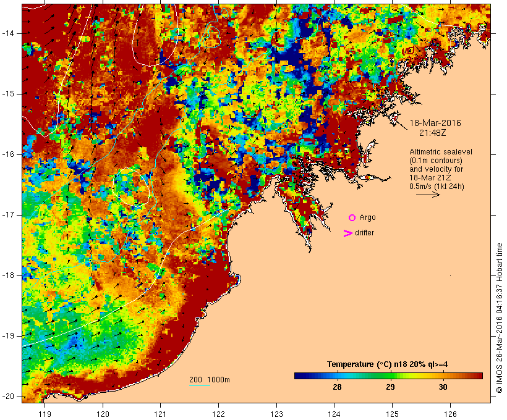
Task: Click latitude axis label -14
Action: pyautogui.click(x=8, y=33)
